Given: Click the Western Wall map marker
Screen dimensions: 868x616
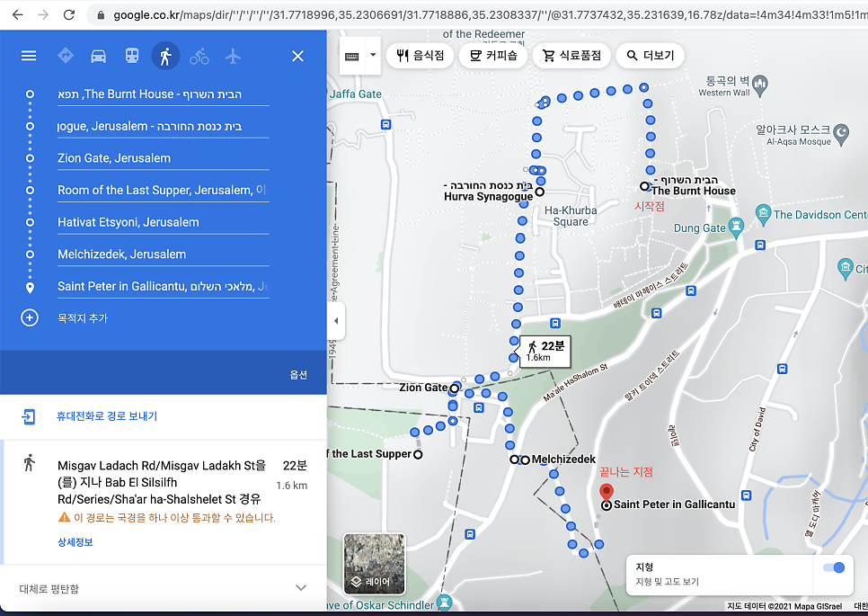Looking at the screenshot, I should pyautogui.click(x=760, y=85).
